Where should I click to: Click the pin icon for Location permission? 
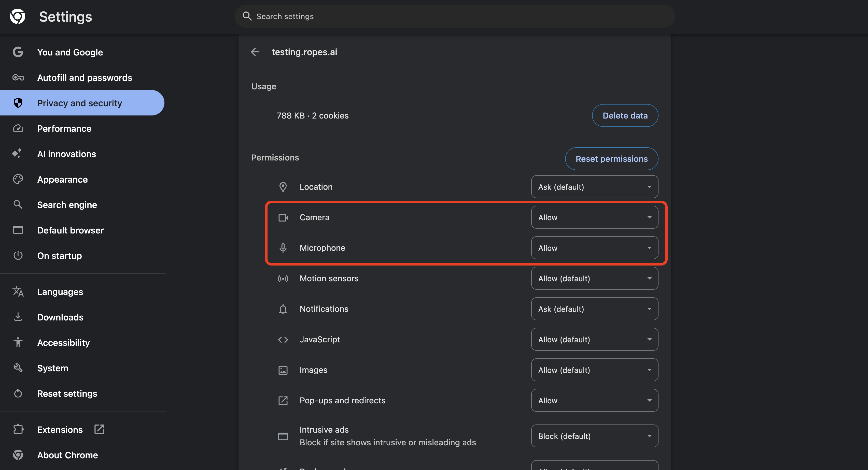pyautogui.click(x=283, y=187)
